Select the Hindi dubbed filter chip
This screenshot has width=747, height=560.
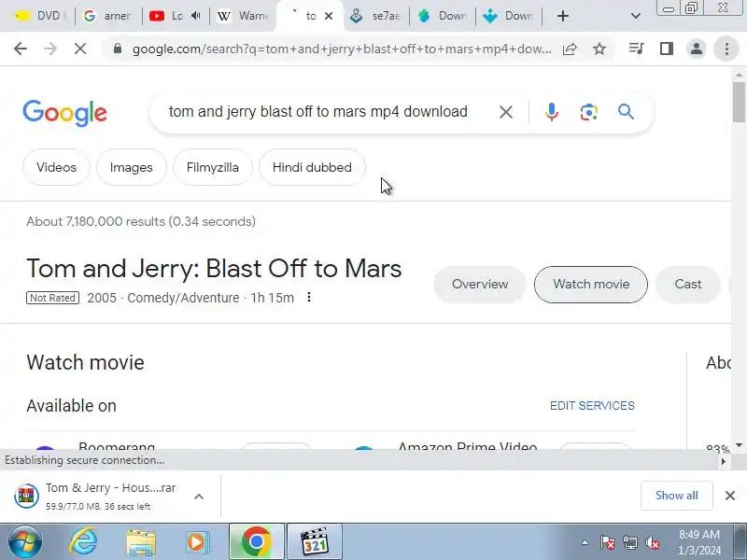click(312, 167)
